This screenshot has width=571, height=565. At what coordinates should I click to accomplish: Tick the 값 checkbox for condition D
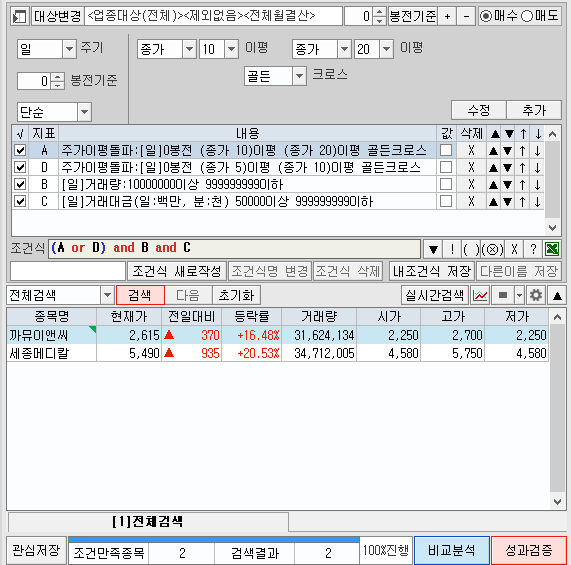[446, 167]
